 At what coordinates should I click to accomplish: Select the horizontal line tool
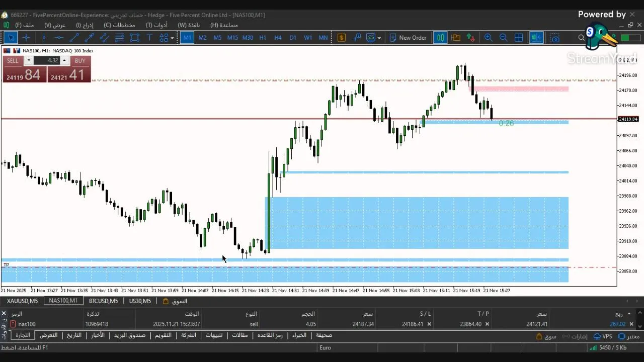[x=59, y=38]
